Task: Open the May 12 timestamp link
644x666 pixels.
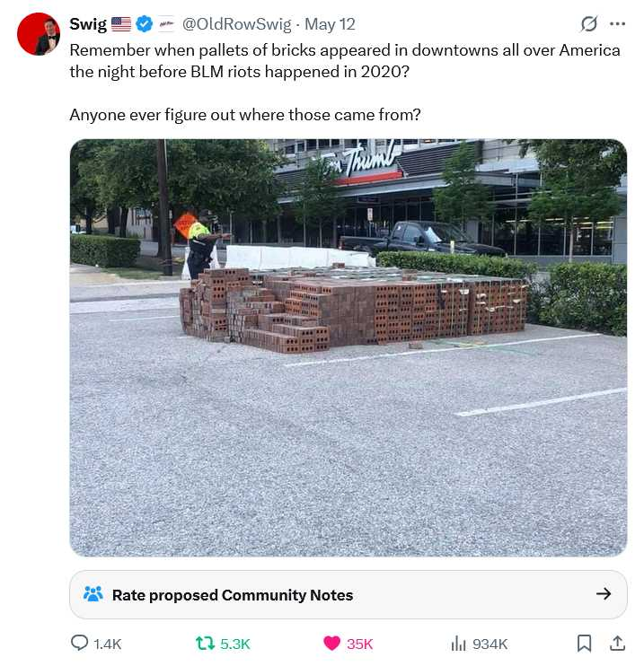Action: point(330,24)
